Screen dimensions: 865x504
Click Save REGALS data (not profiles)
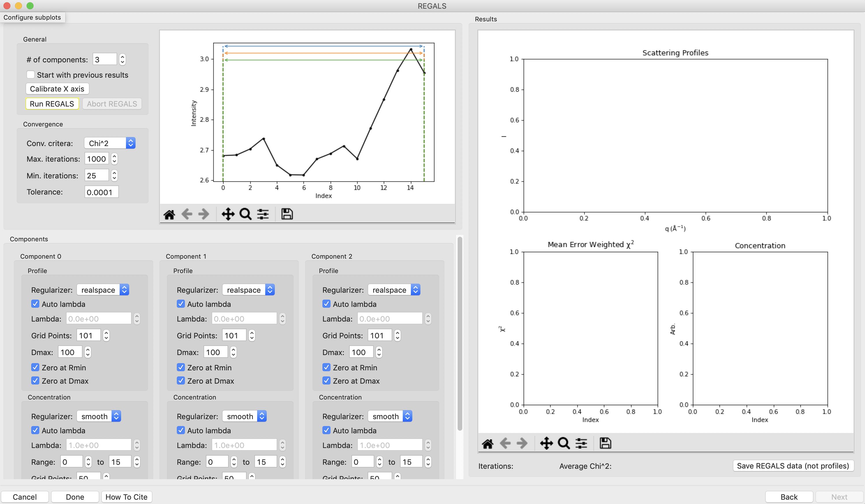793,466
